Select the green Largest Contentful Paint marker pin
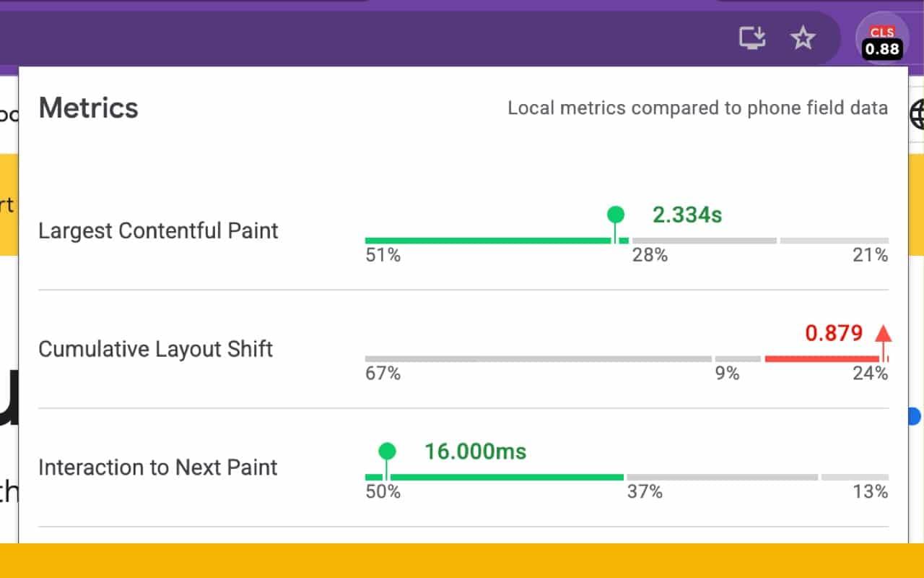924x578 pixels. 615,215
